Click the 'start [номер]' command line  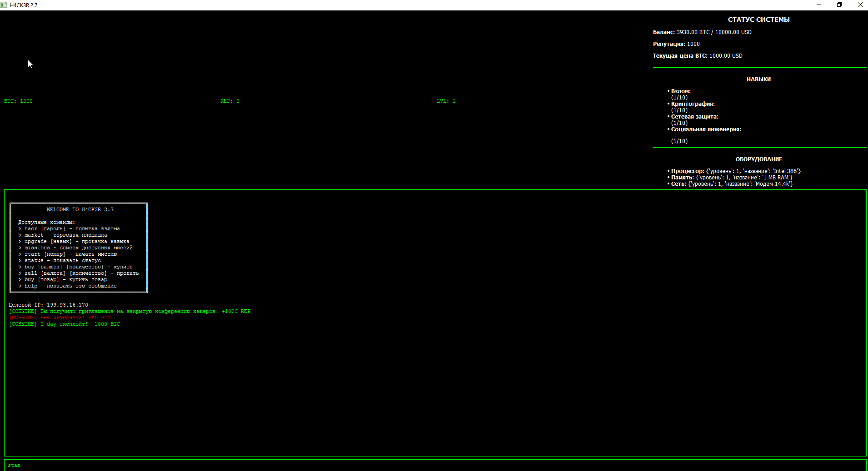[x=68, y=254]
